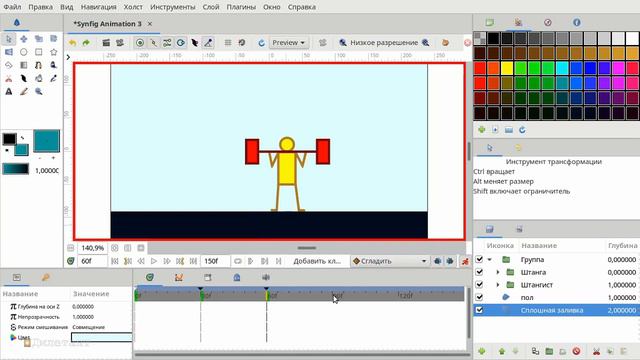Select the SmoothMove tool

point(24,39)
